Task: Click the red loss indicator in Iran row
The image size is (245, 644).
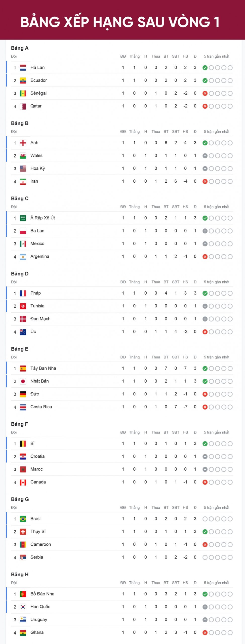Action: pos(205,181)
